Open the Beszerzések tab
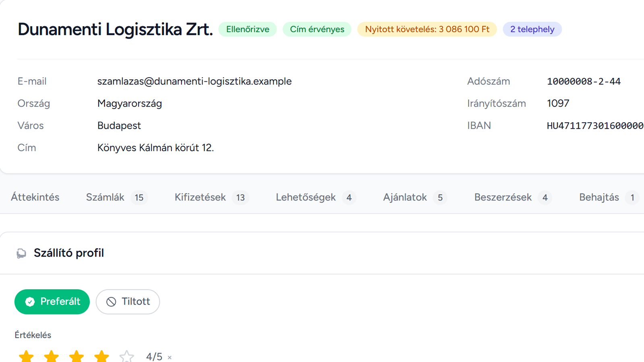644x362 pixels. [x=513, y=197]
